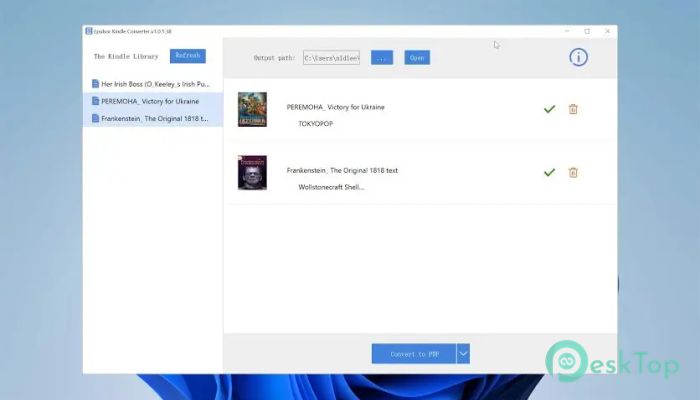This screenshot has width=700, height=400.
Task: Open the output folder
Action: [x=417, y=58]
